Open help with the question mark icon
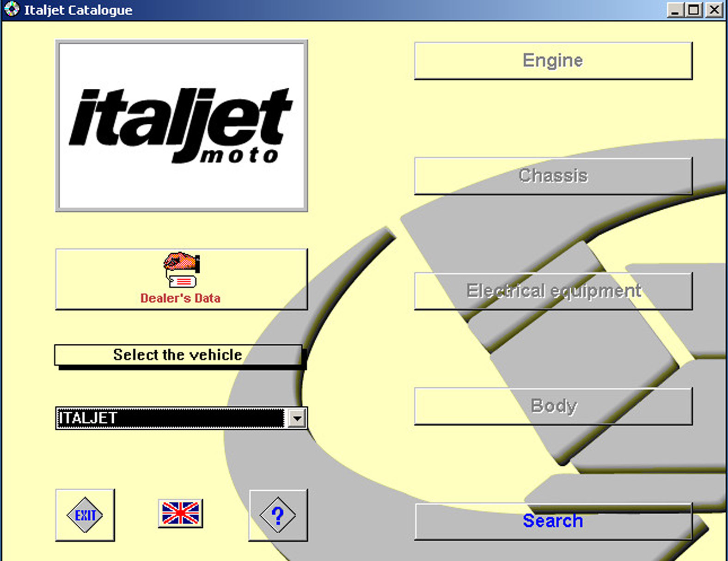Viewport: 728px width, 561px height. 278,515
